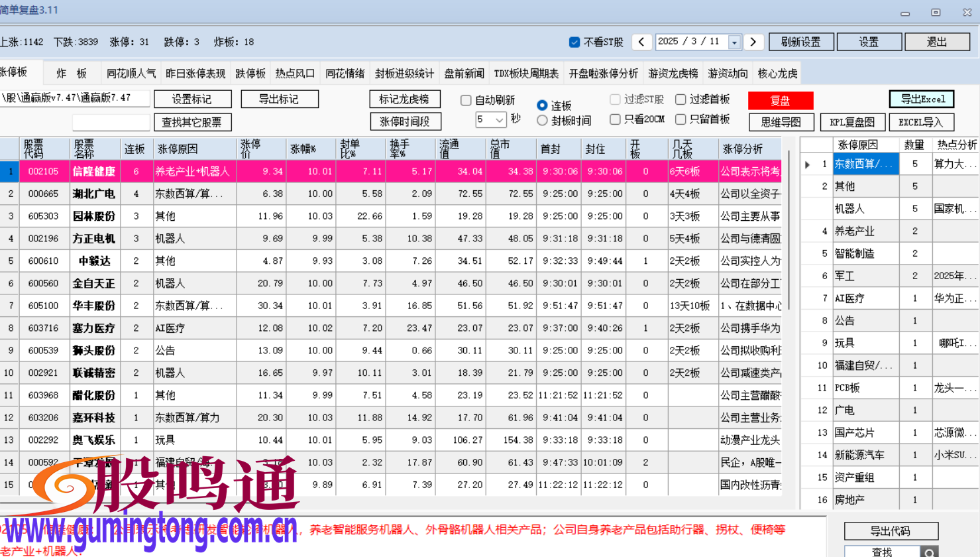This screenshot has width=980, height=557.
Task: Check the 只留首板 checkbox
Action: coord(681,119)
